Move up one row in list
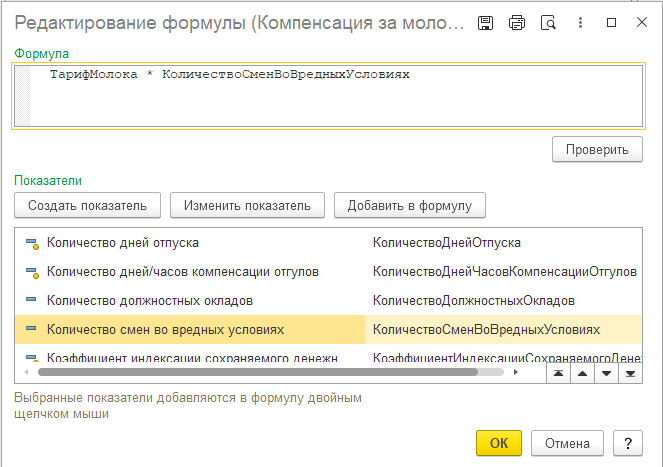The height and width of the screenshot is (467, 663). 582,373
